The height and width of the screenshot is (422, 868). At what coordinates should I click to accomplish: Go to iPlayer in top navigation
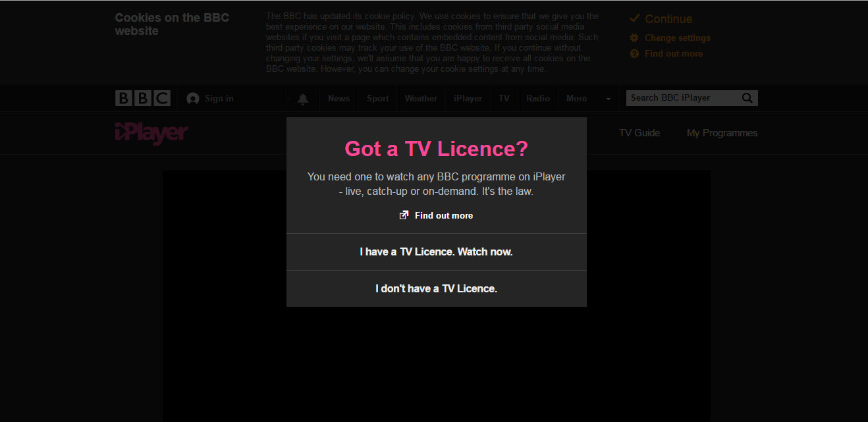point(468,99)
